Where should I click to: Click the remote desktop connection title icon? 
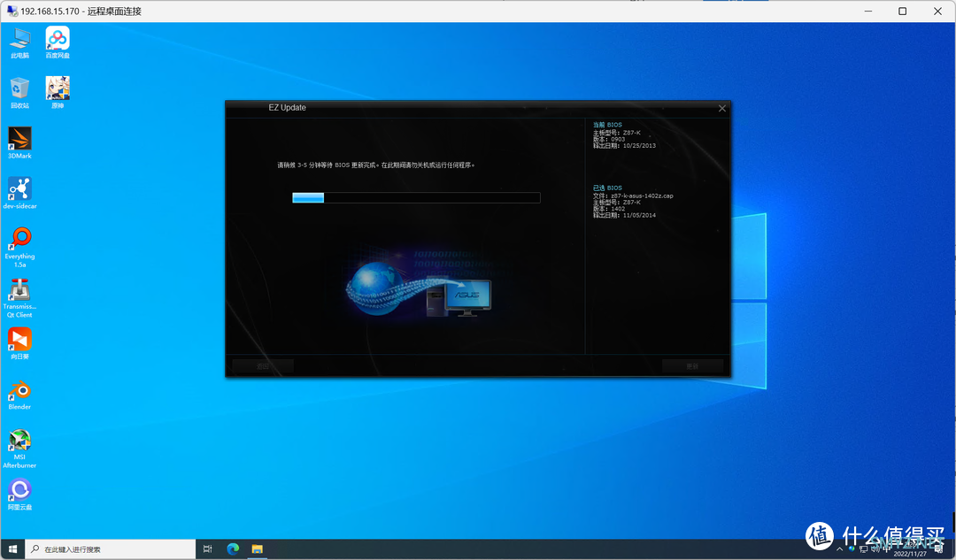tap(12, 11)
